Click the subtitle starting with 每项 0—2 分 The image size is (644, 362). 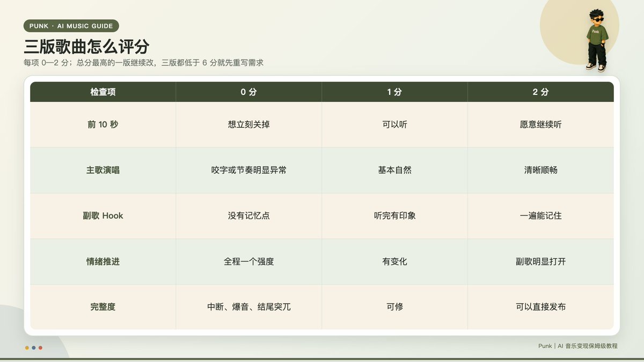pyautogui.click(x=143, y=63)
